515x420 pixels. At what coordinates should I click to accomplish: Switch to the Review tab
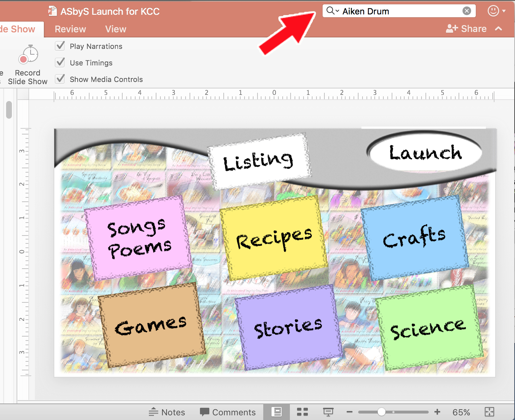[x=70, y=29]
